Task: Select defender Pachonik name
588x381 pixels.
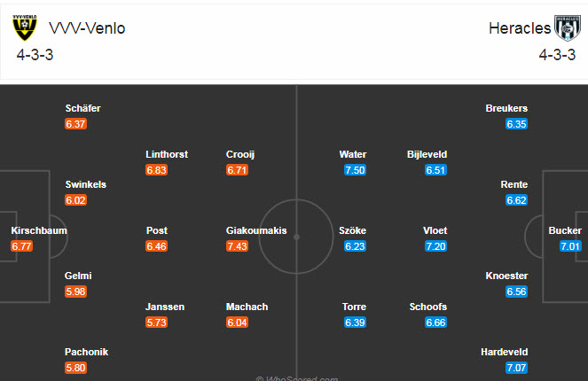Action: pyautogui.click(x=89, y=352)
